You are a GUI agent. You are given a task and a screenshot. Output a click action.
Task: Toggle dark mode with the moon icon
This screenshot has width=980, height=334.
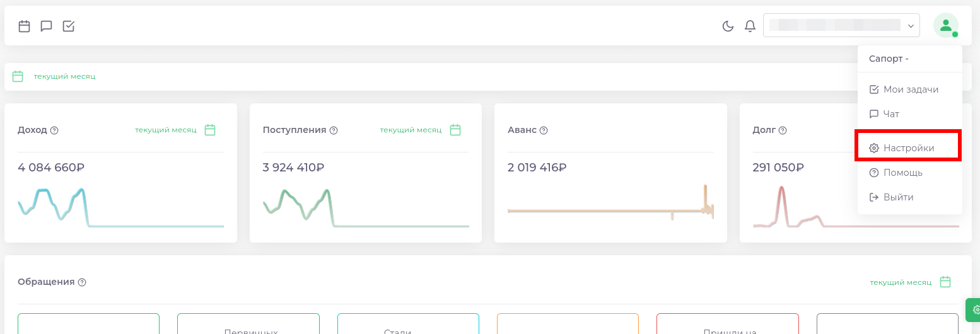click(x=728, y=26)
